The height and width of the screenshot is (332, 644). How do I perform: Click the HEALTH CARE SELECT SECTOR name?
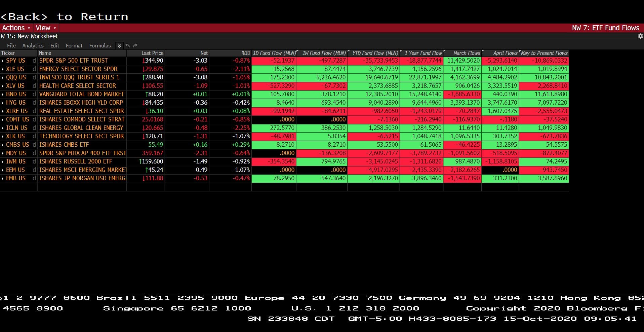tap(78, 86)
